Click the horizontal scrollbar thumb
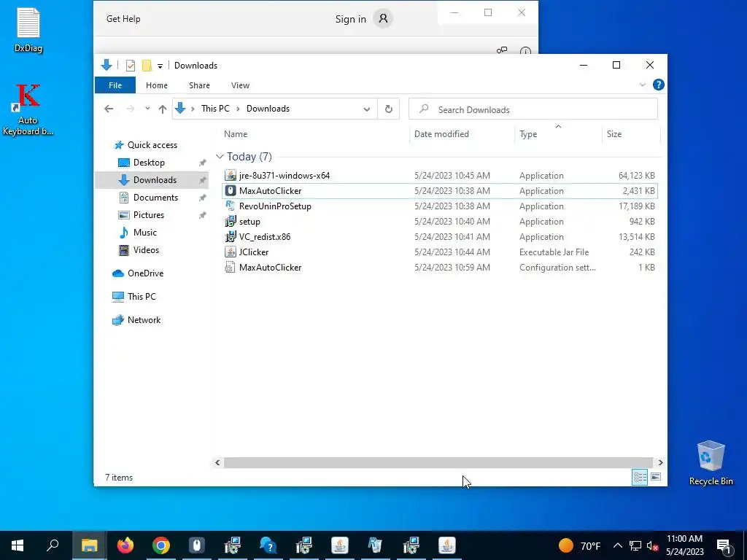Screen dimensions: 747x560 (x=438, y=462)
